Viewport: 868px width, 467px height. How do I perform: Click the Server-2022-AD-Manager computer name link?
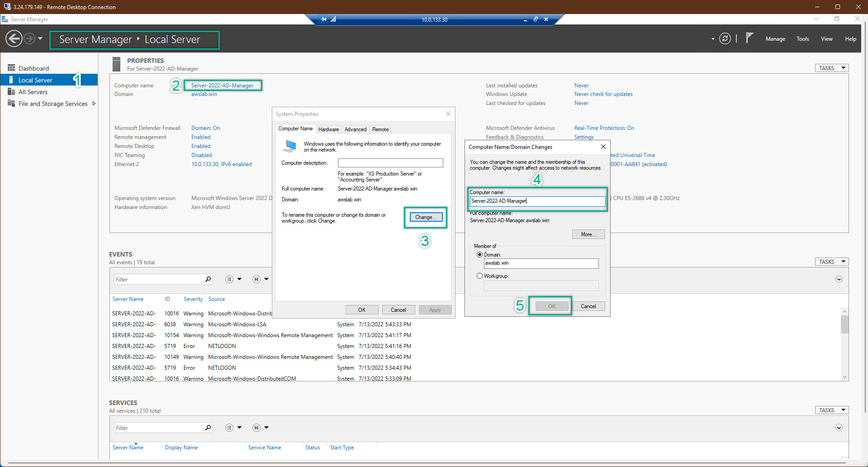[222, 86]
